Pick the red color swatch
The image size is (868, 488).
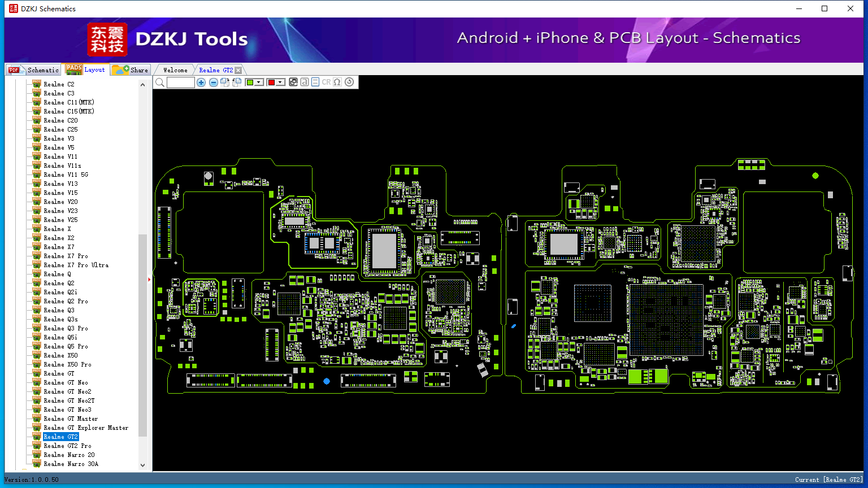(271, 82)
